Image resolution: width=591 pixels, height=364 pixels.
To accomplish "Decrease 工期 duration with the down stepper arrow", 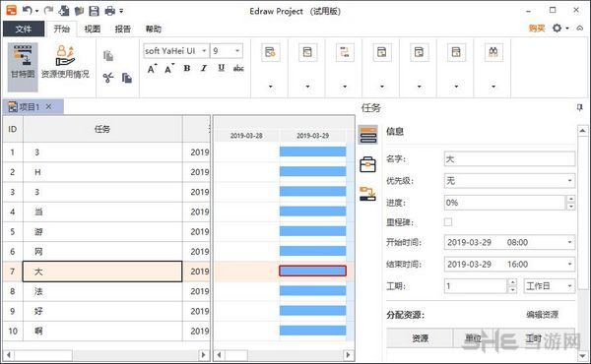I will click(x=512, y=290).
